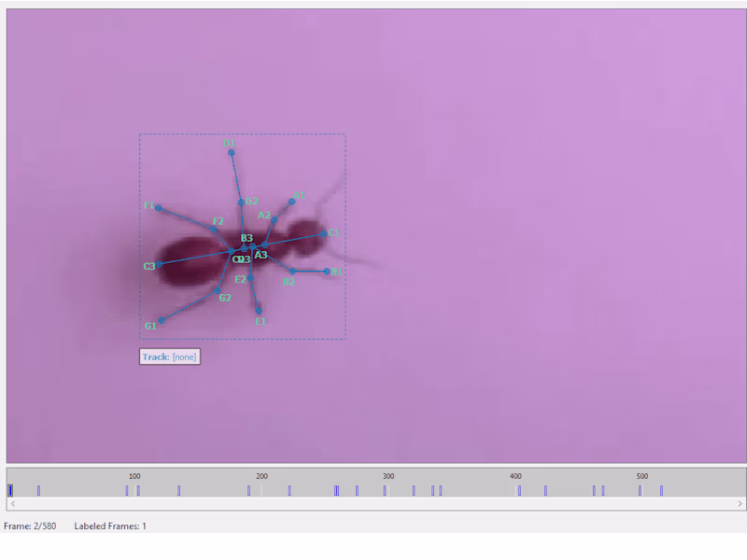Click the A2 joint node

274,219
